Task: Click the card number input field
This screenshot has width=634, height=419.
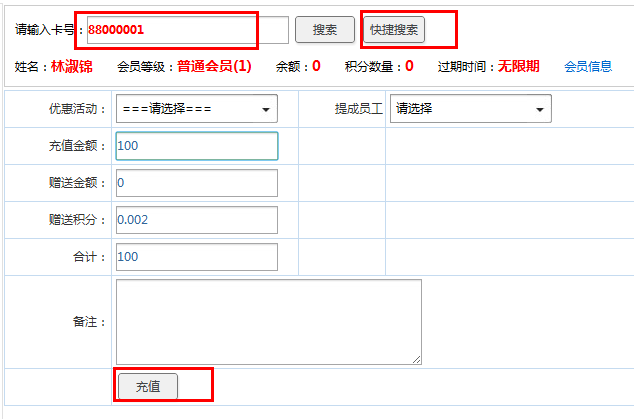Action: pyautogui.click(x=187, y=30)
